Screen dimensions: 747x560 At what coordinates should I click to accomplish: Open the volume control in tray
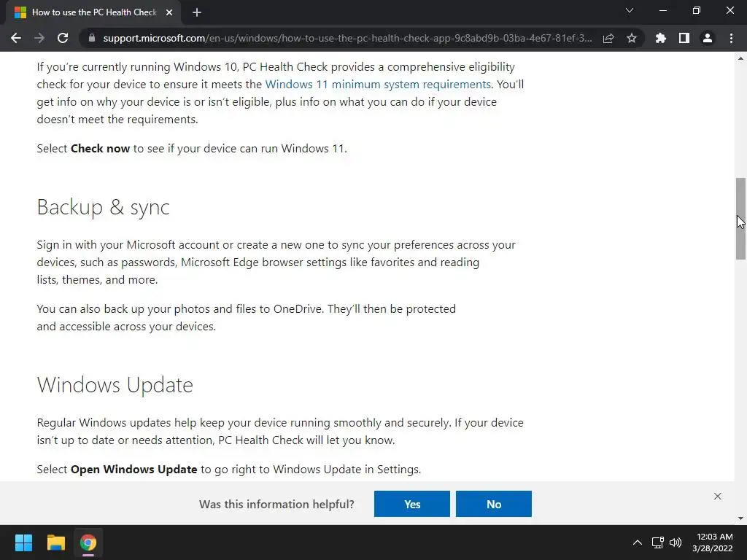point(676,542)
